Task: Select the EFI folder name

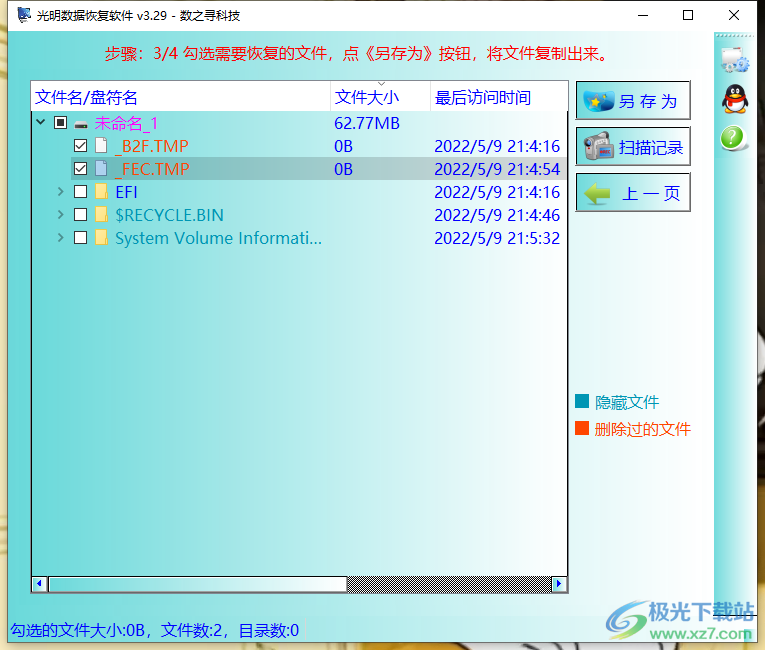Action: (126, 192)
